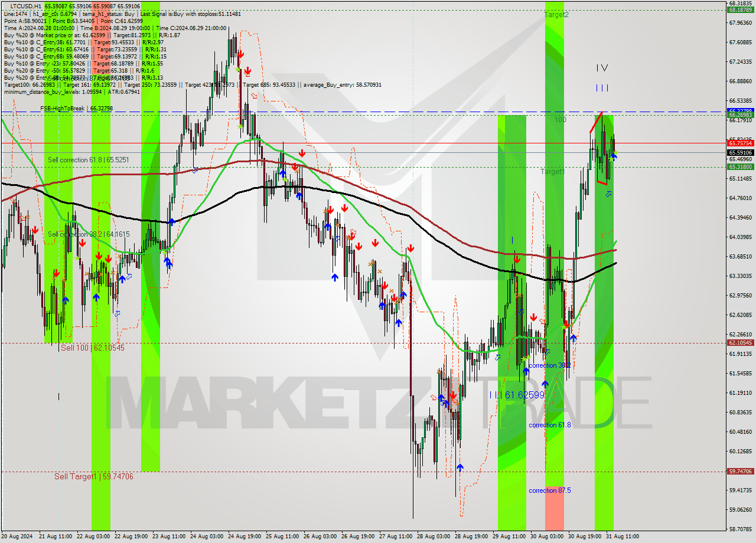Select the FSB-HighToBreak | 66.32798 label

point(76,109)
